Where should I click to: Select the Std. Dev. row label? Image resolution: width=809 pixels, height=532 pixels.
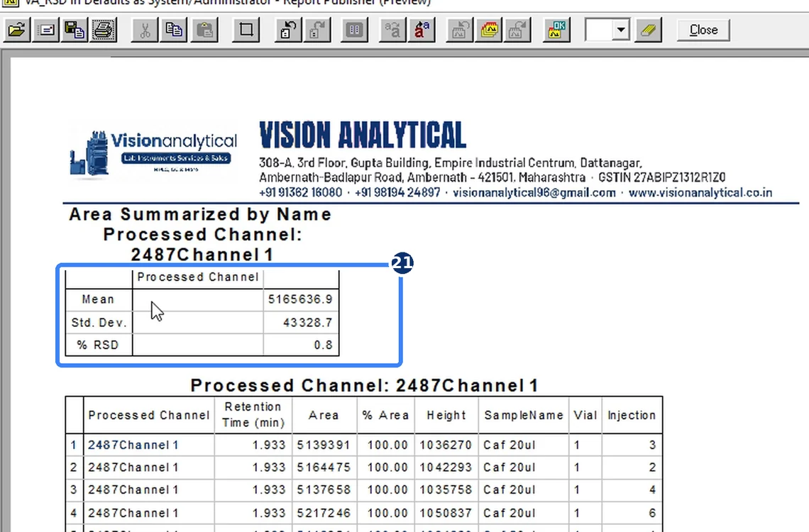point(99,323)
